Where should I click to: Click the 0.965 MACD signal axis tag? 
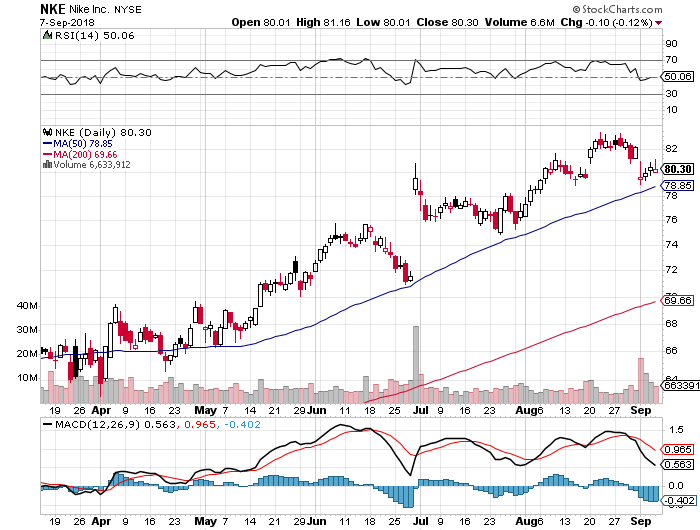click(677, 450)
